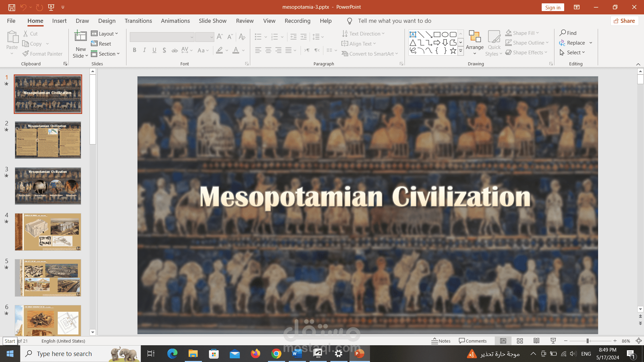Select the Text Box shape icon
The image size is (644, 362).
tap(413, 34)
